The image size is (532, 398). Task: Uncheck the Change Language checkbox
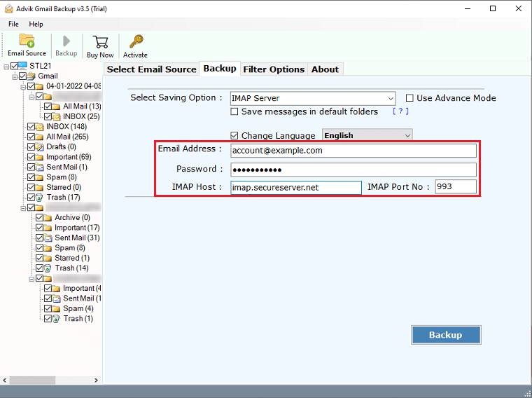coord(234,135)
